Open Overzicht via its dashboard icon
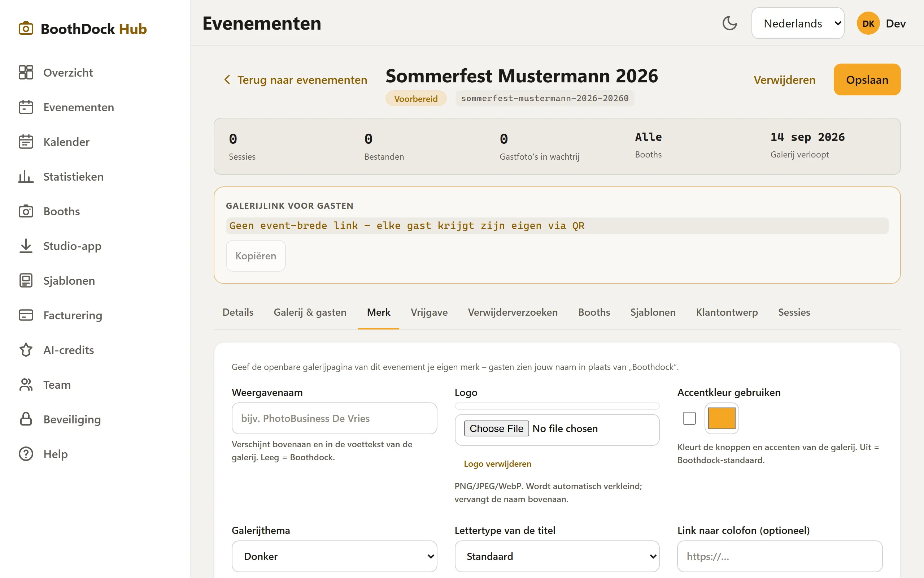This screenshot has width=924, height=578. pos(26,72)
